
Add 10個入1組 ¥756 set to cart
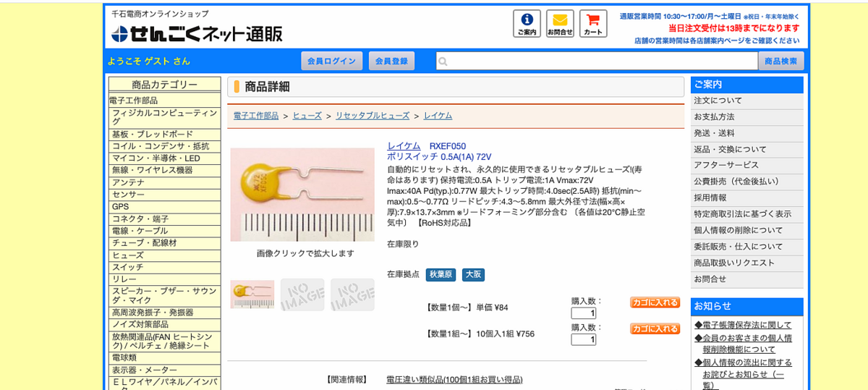coord(655,328)
